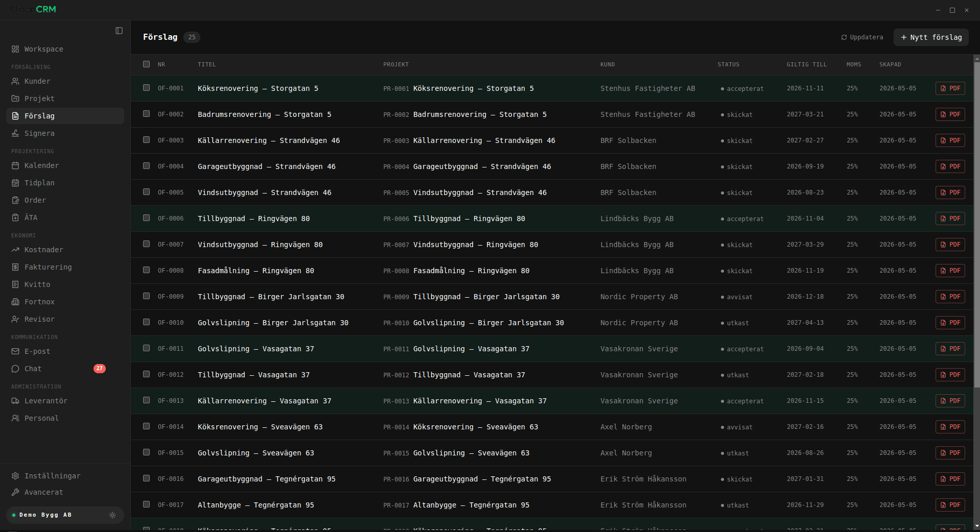Click the Avancerat wrench icon
This screenshot has width=980, height=532.
pos(15,492)
